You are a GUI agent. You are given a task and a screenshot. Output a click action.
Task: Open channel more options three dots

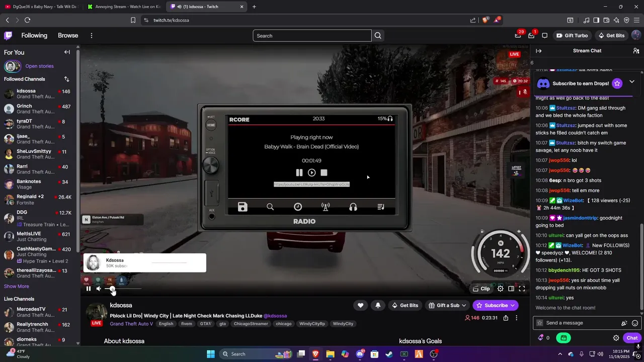pos(516,318)
